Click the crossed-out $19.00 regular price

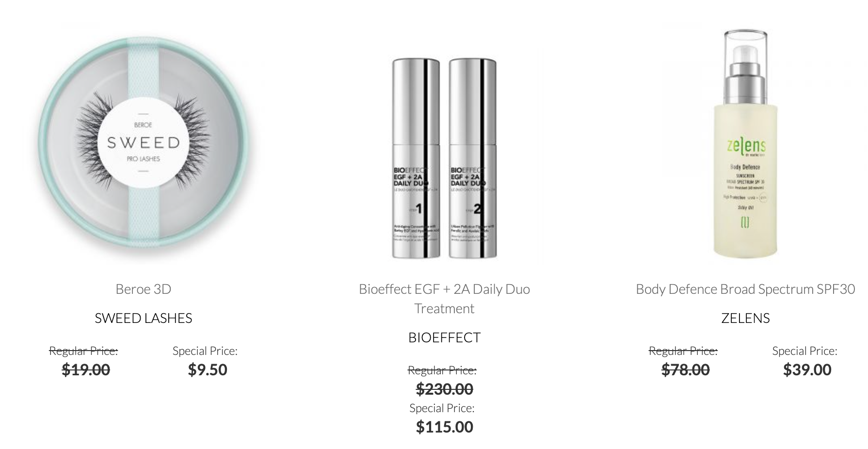[x=86, y=369]
